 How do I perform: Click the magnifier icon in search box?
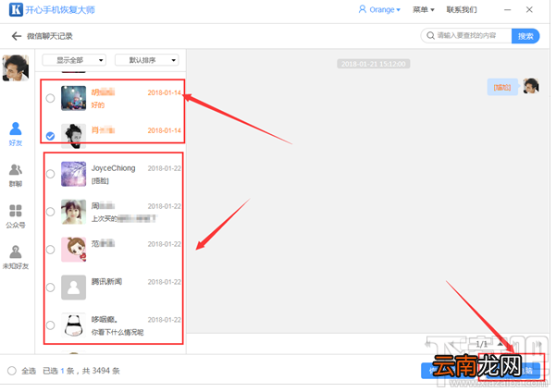click(430, 36)
